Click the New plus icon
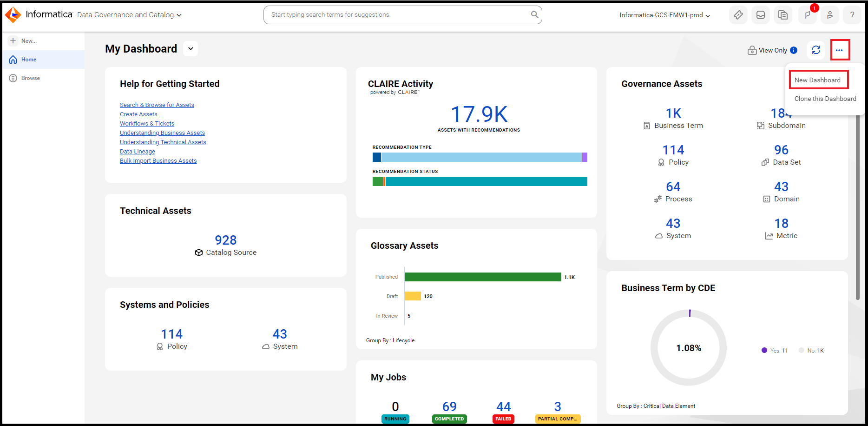The image size is (868, 426). [13, 41]
